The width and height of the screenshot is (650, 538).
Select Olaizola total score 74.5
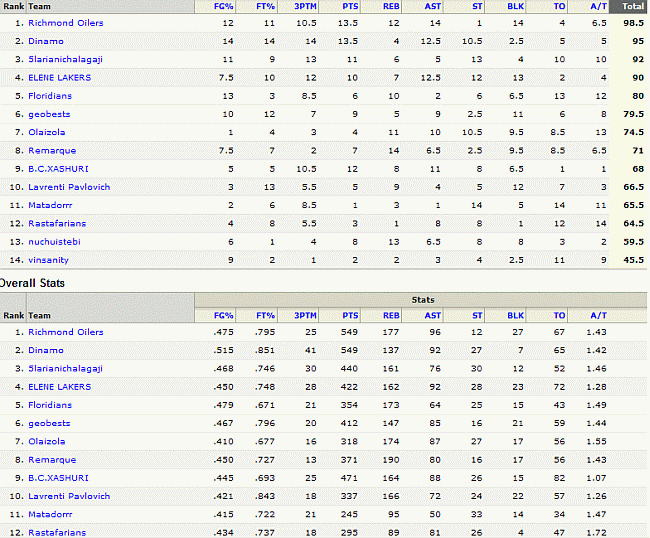pyautogui.click(x=633, y=132)
